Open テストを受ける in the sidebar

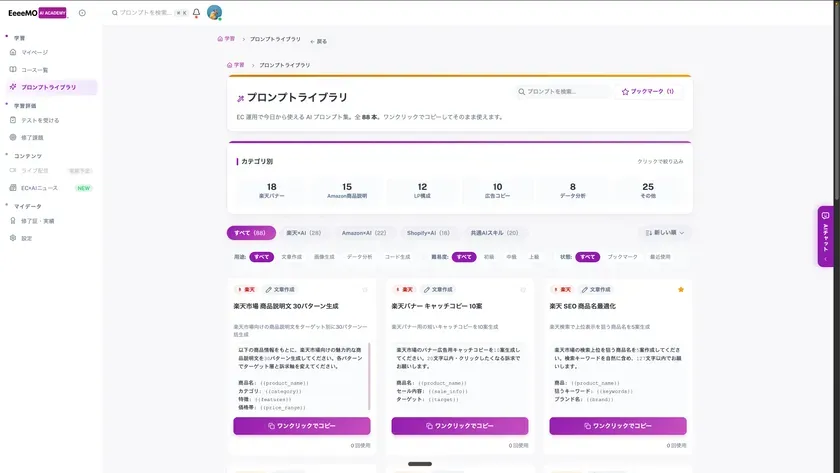click(52, 120)
